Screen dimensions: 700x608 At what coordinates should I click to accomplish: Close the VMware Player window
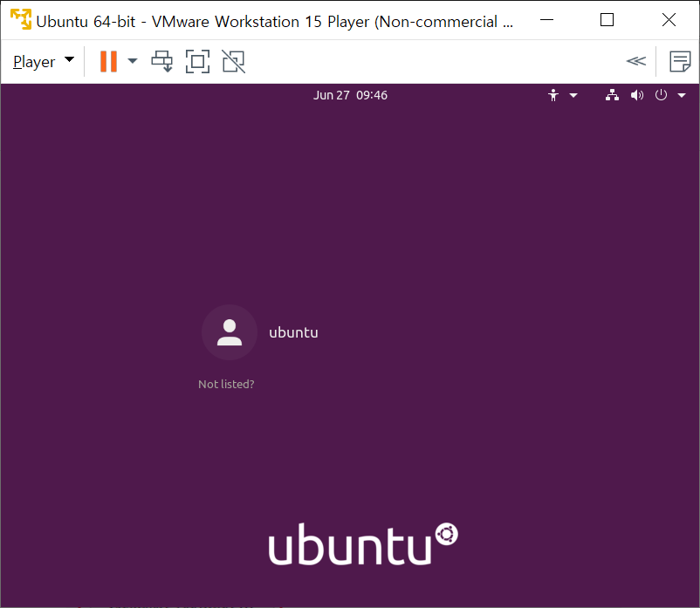[669, 20]
